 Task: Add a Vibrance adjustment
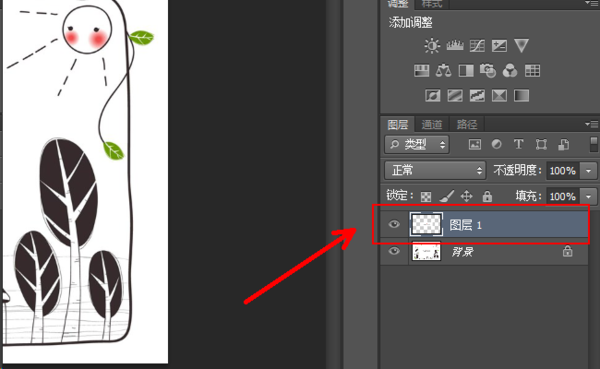(521, 46)
